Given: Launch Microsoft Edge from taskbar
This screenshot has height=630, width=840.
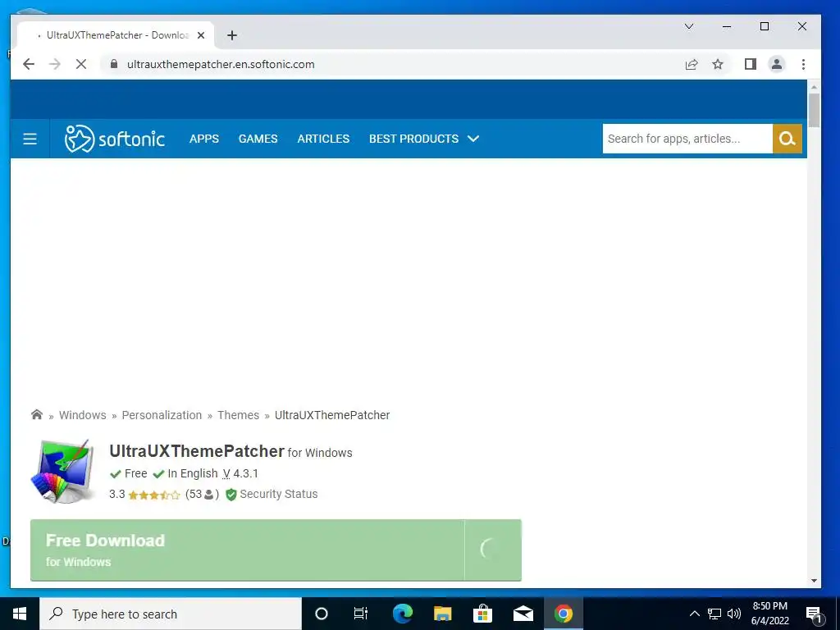Looking at the screenshot, I should [402, 614].
